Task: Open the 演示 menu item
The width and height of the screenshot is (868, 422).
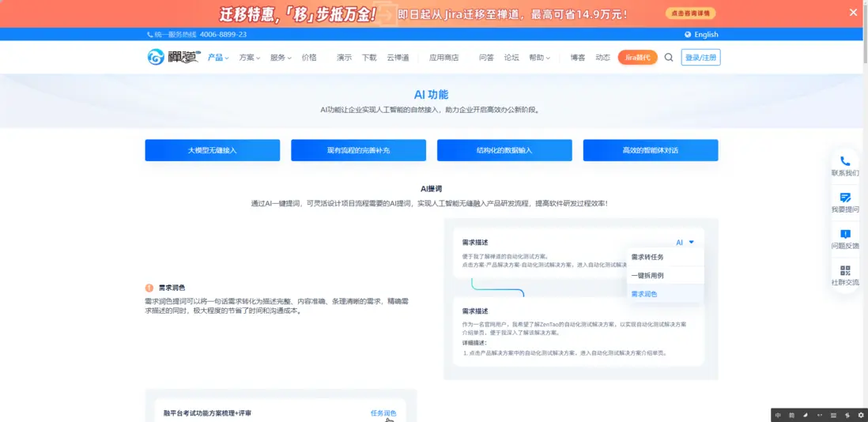Action: coord(344,57)
